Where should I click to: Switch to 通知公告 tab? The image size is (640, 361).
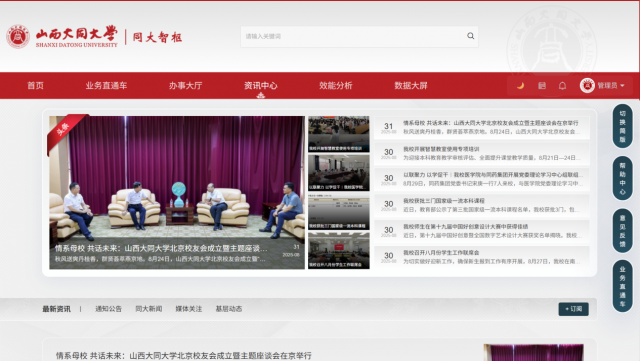coord(109,309)
